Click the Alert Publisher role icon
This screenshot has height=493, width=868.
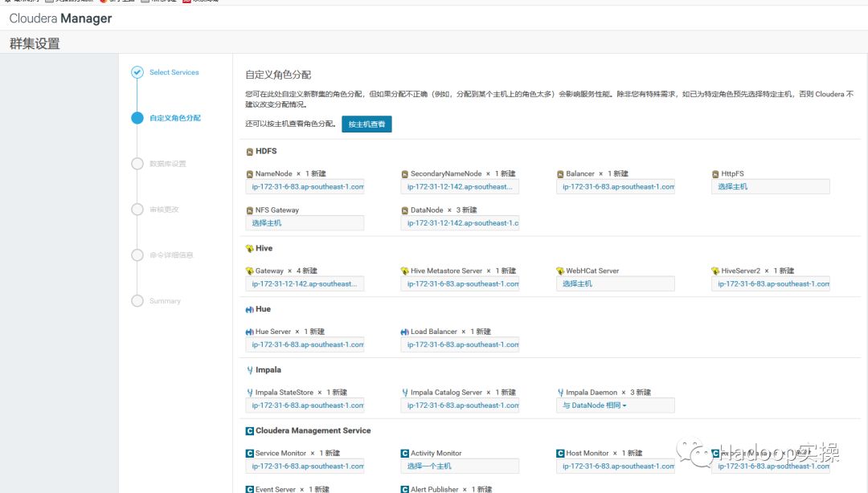(404, 490)
